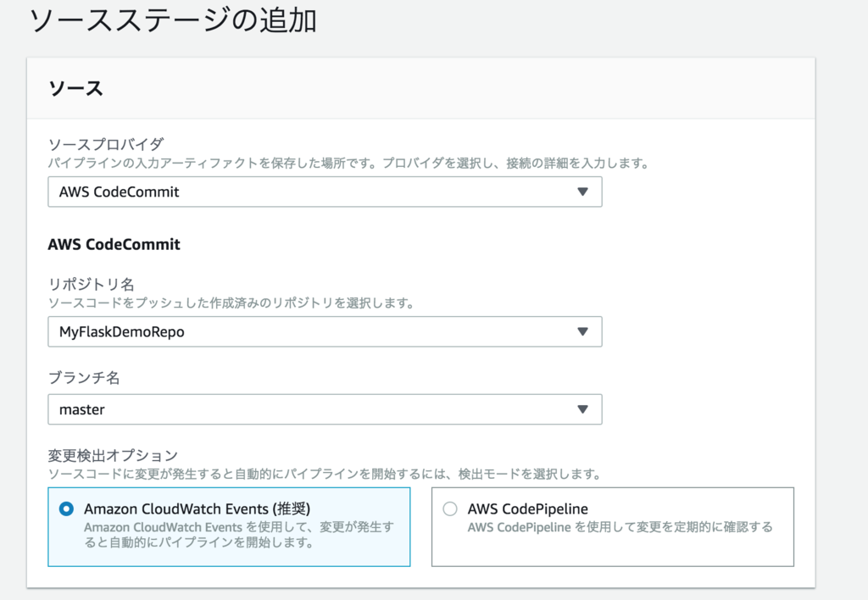This screenshot has width=868, height=600.
Task: Click the ソースプロバイダ label
Action: (106, 144)
